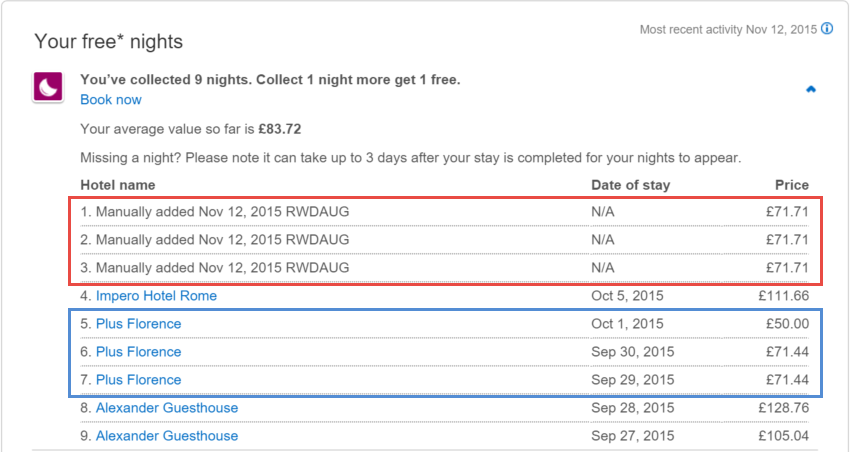
Task: Click the Date of stay column header
Action: 630,185
